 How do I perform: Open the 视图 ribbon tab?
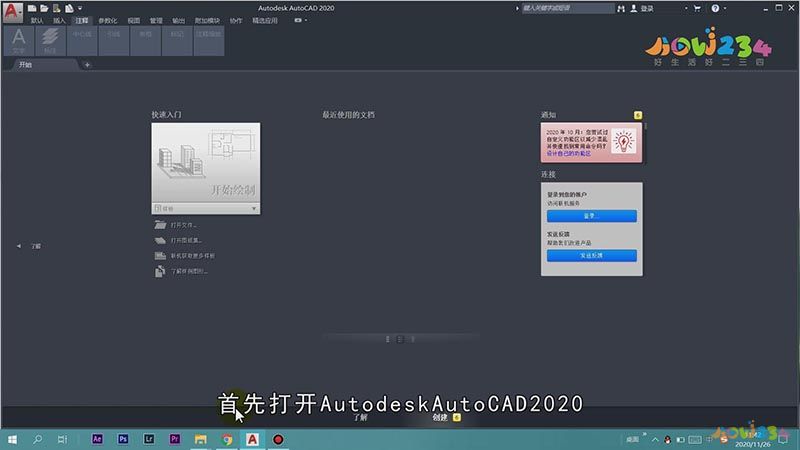tap(134, 20)
